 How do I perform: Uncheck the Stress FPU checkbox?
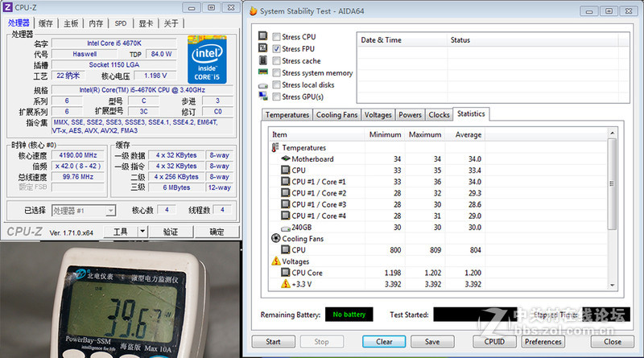(x=277, y=49)
